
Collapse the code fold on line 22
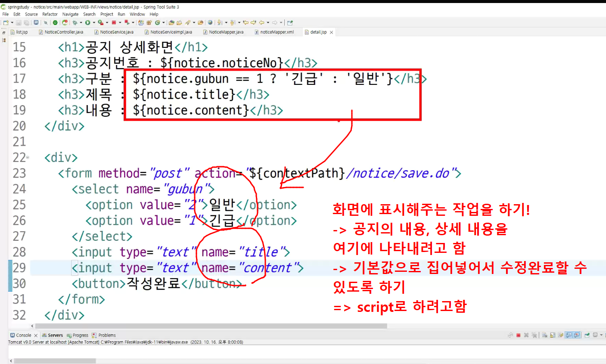(x=28, y=158)
